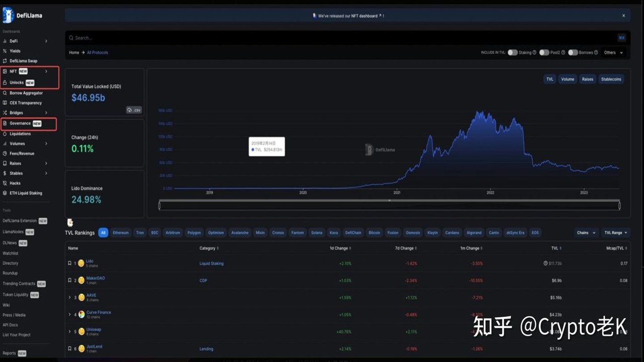Click Fees/Revenue pie icon
The image size is (644, 362).
[x=5, y=153]
